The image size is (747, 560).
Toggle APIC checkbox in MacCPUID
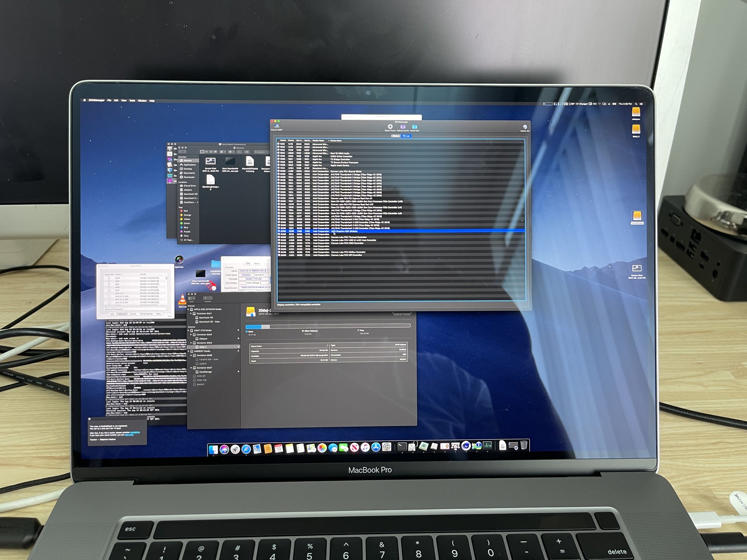[x=109, y=287]
